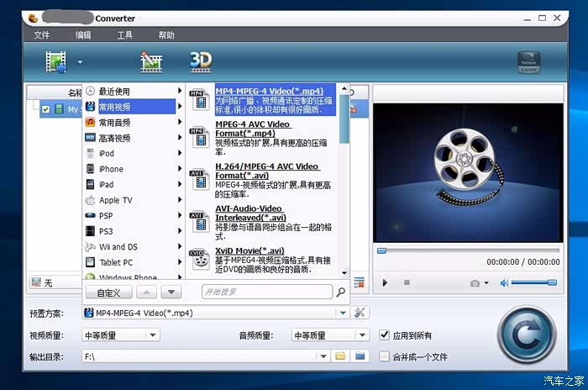Select the iPhone category in format list
The height and width of the screenshot is (390, 588).
[x=111, y=169]
